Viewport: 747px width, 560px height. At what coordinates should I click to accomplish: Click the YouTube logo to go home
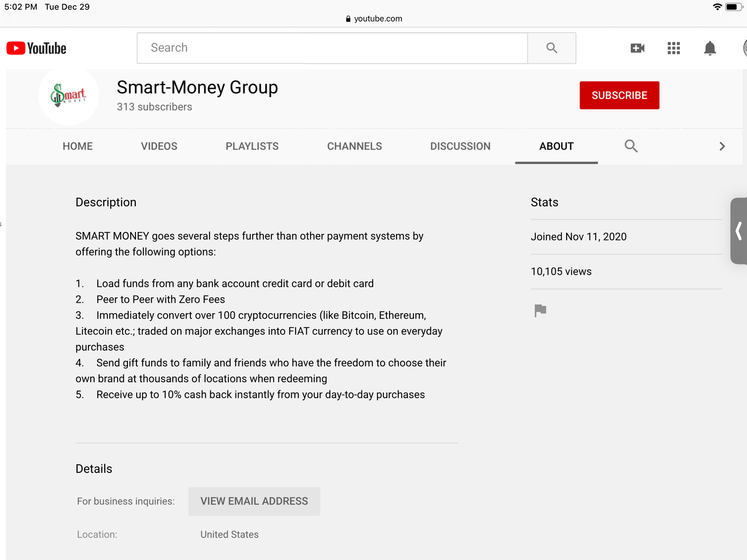[36, 48]
